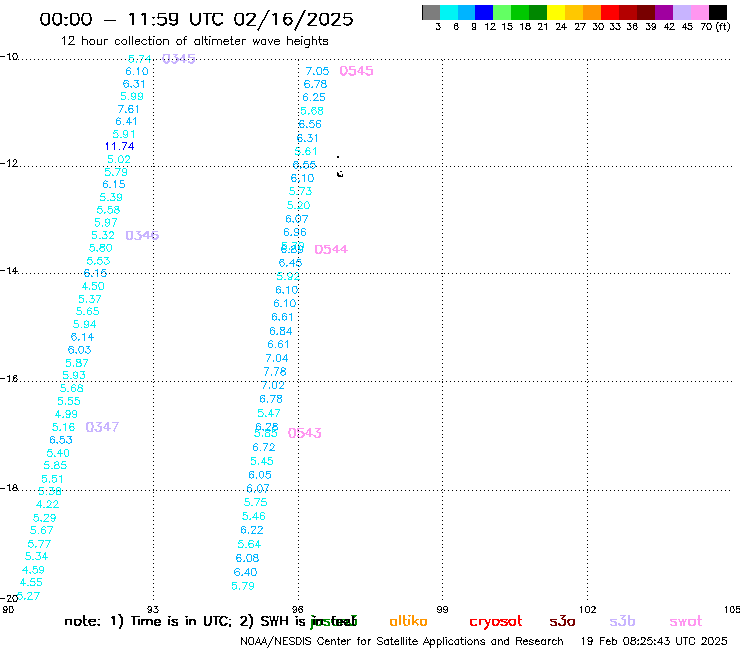Click the 93 longitude axis label
Screen dimensions: 740x650
pos(153,609)
